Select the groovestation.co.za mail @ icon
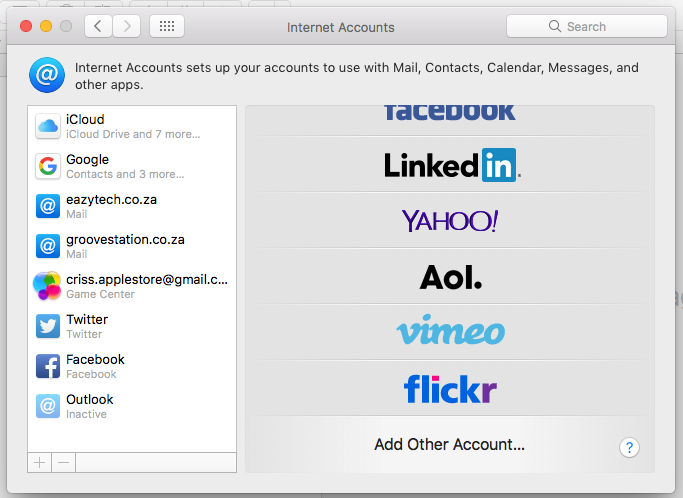The image size is (683, 498). pyautogui.click(x=47, y=246)
